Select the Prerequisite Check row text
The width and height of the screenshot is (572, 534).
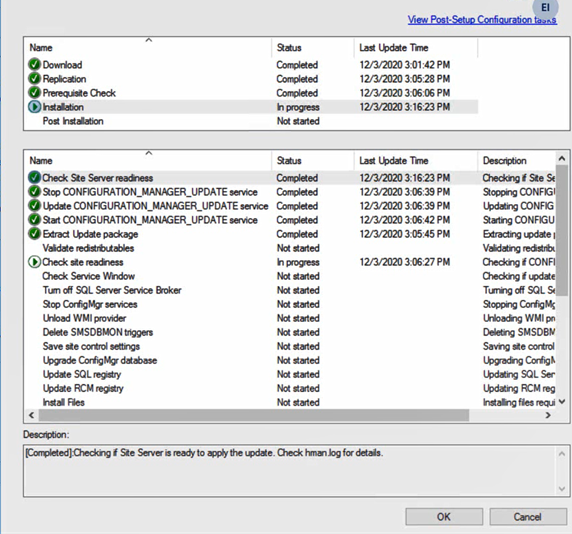(x=79, y=93)
